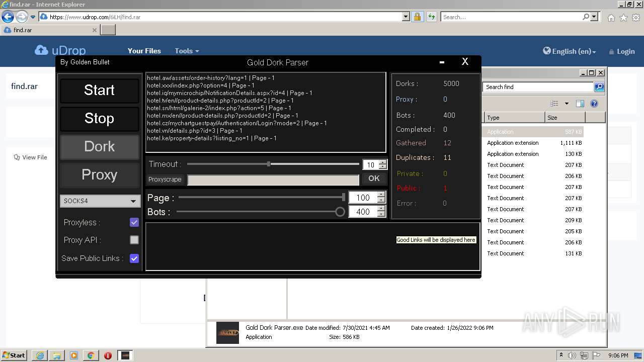
Task: Click the Timeout slider handle
Action: point(269,164)
